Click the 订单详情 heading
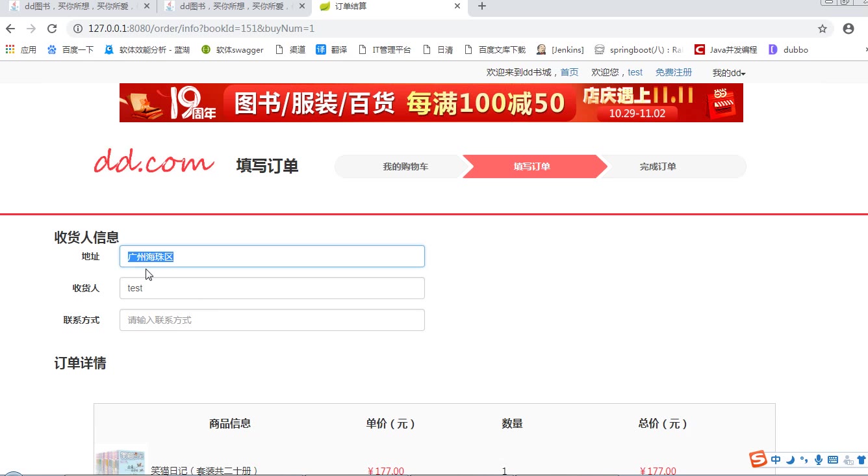Image resolution: width=868 pixels, height=476 pixels. coord(80,364)
